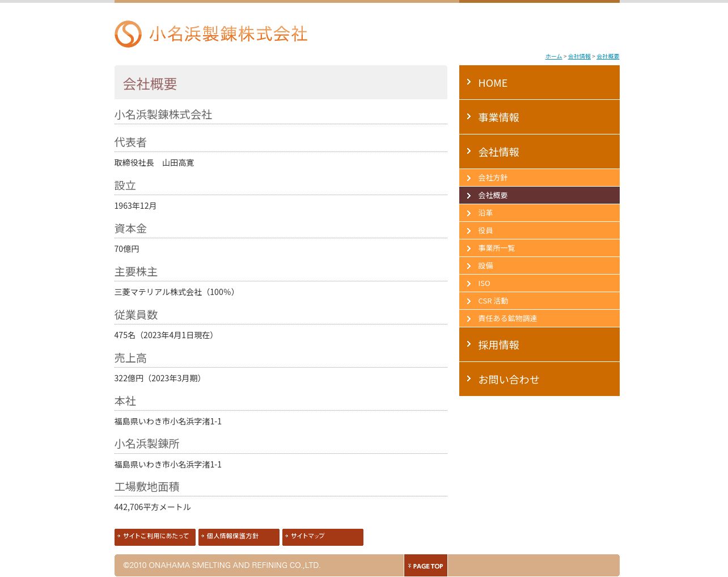The width and height of the screenshot is (728, 577).
Task: Open the HOME menu item
Action: tap(539, 82)
